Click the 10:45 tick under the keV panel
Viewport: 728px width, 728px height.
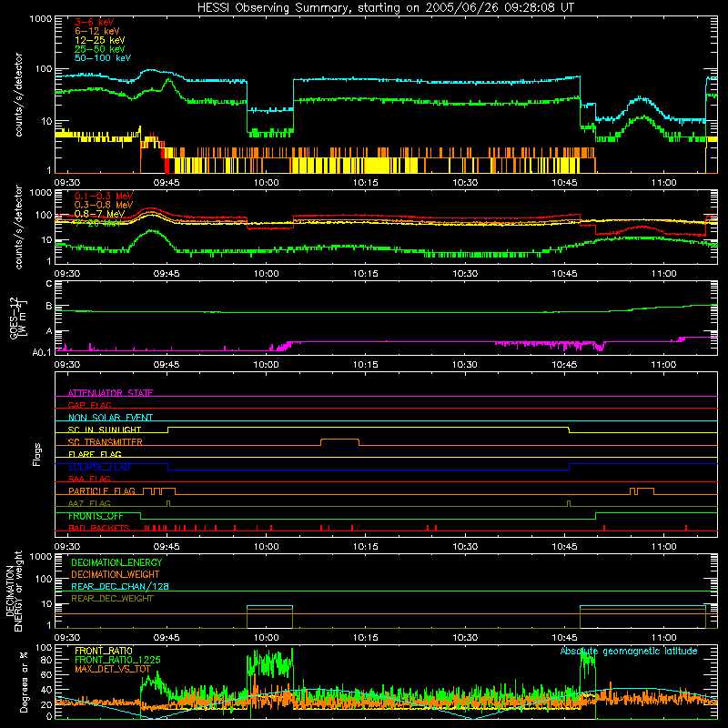tap(564, 183)
